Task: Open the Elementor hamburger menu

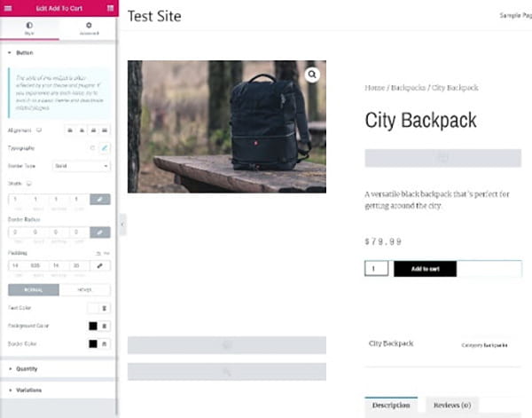Action: 8,8
